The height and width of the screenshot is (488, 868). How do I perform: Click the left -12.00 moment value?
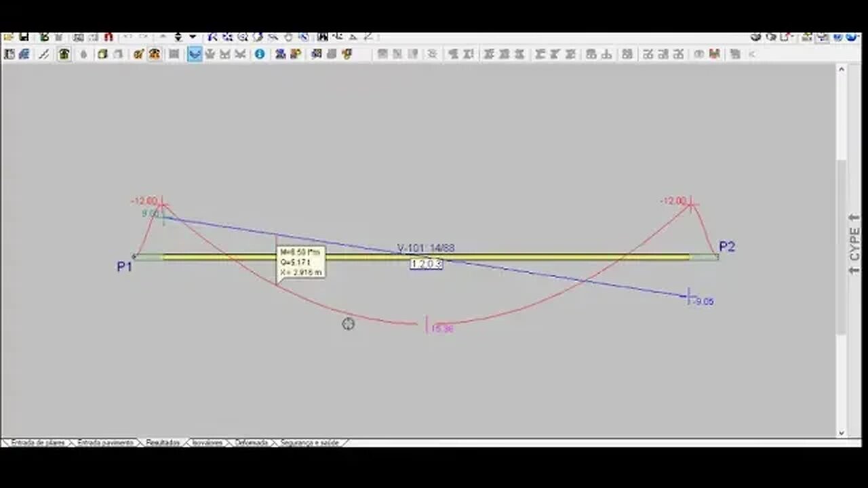coord(144,201)
